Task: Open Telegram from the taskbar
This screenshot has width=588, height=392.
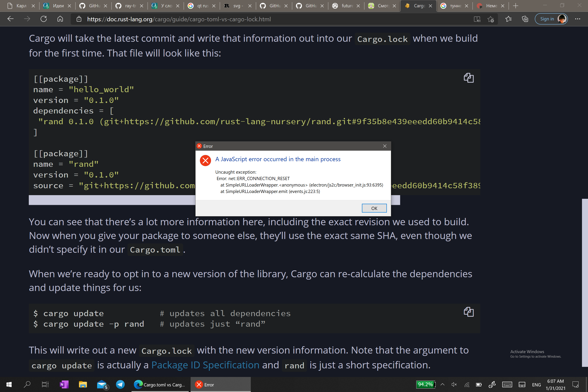Action: point(120,384)
